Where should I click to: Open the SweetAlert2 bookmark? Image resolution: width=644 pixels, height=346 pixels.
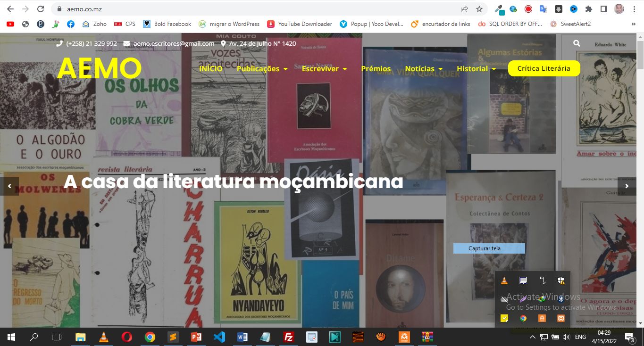click(x=569, y=24)
